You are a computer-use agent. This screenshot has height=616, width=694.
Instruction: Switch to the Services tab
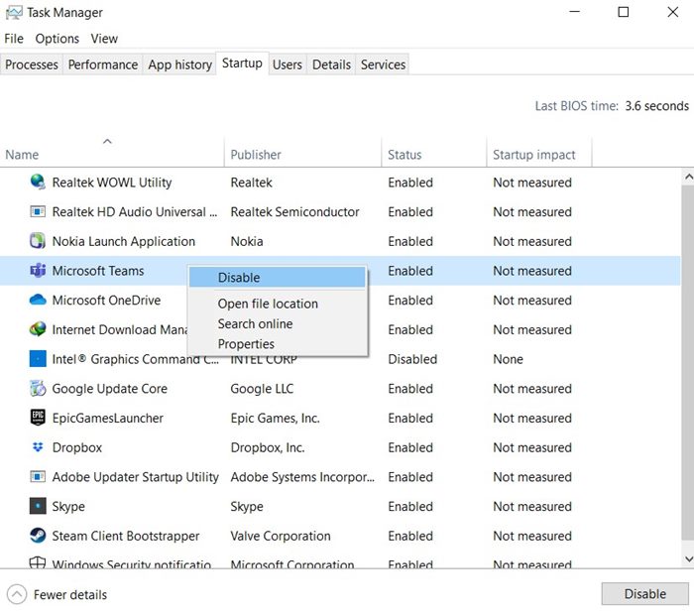(383, 64)
